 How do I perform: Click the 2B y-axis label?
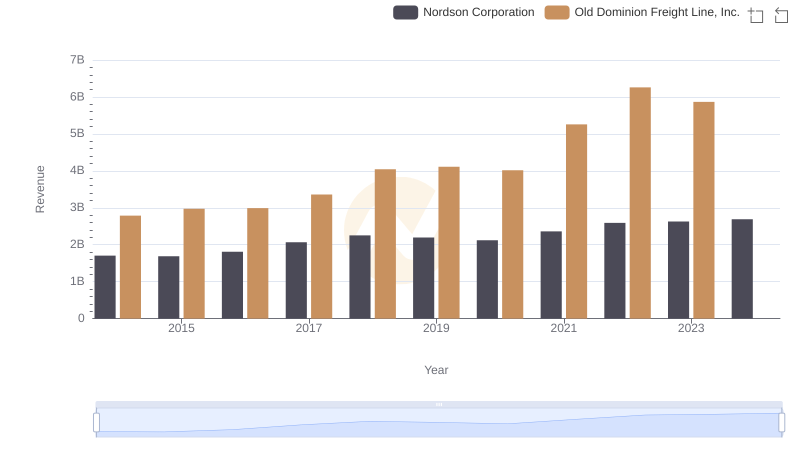77,244
